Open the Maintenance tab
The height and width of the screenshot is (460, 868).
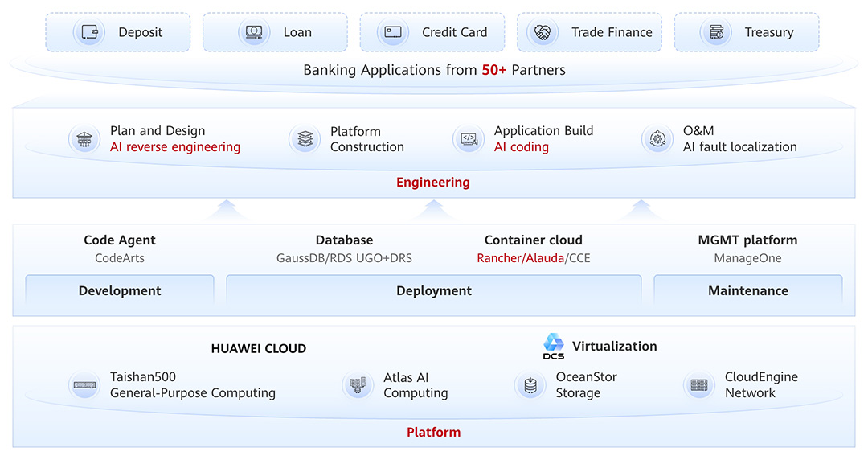click(748, 290)
